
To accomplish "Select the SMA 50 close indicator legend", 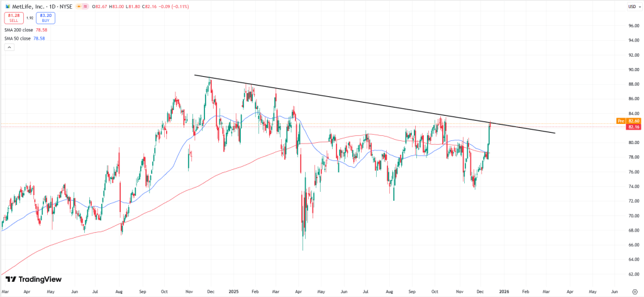I will click(18, 38).
